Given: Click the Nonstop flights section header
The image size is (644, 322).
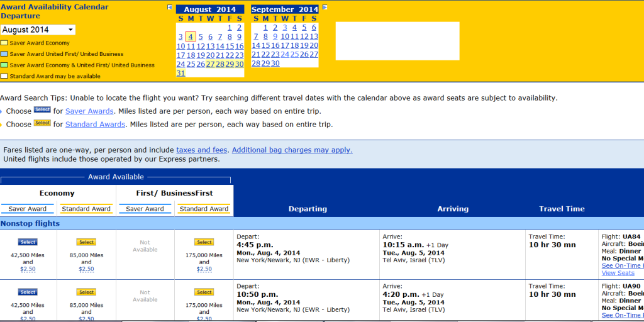Looking at the screenshot, I should tap(30, 224).
